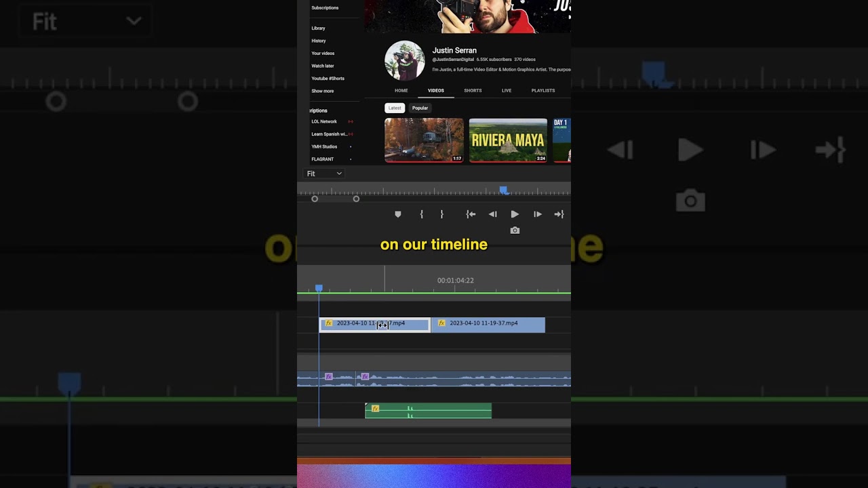
Task: Open Watch later in the sidebar
Action: [x=323, y=66]
